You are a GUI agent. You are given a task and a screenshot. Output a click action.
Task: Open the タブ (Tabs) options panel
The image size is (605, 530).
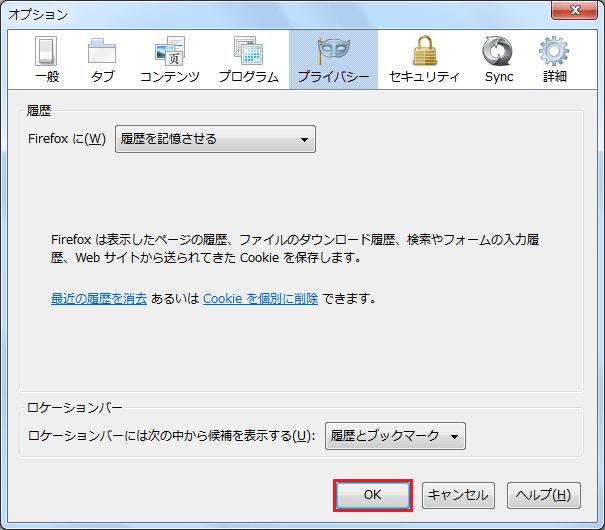click(102, 60)
